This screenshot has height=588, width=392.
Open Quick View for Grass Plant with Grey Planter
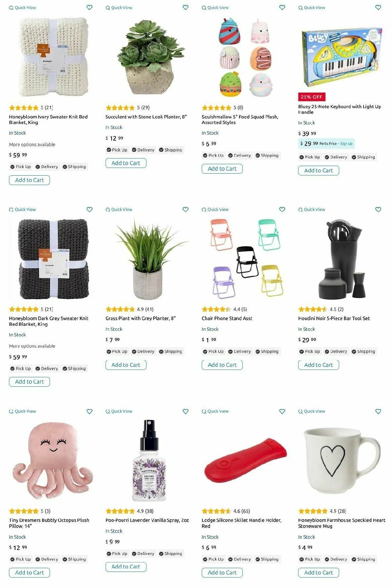click(119, 209)
